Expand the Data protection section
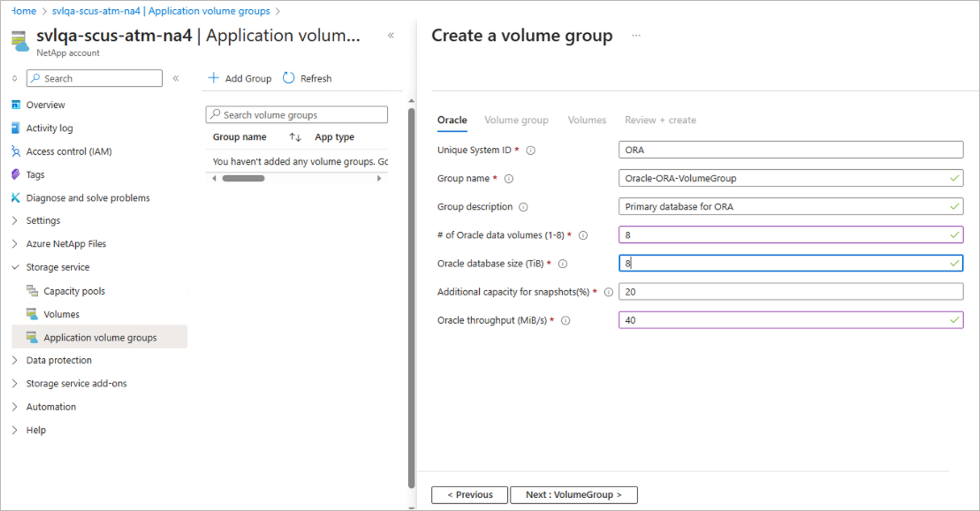The height and width of the screenshot is (511, 980). [x=15, y=360]
